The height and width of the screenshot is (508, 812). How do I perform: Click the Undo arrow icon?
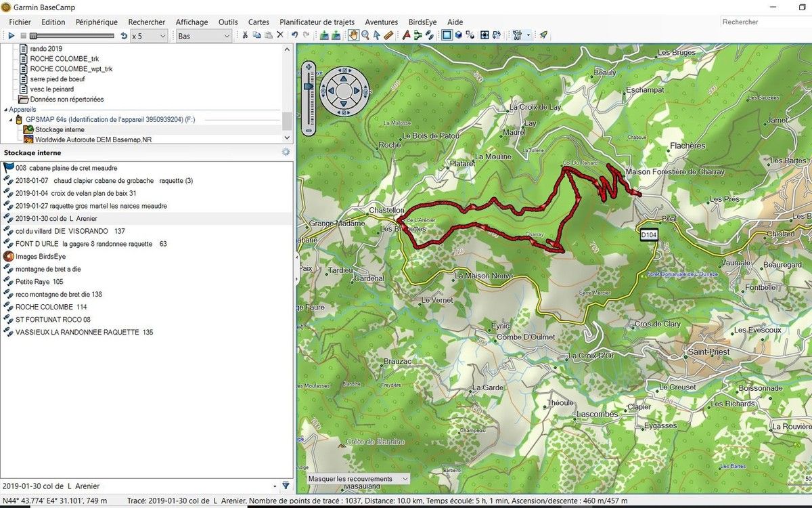[294, 35]
